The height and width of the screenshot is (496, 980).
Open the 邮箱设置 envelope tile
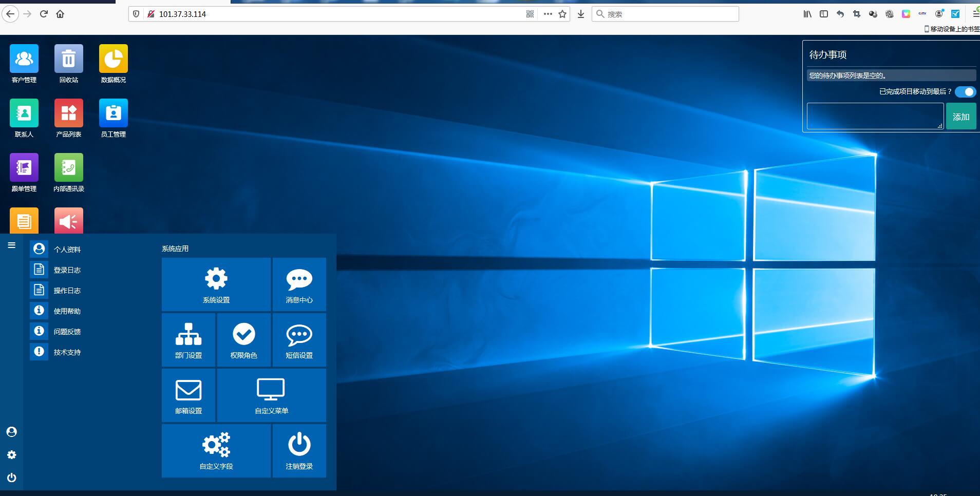[189, 395]
